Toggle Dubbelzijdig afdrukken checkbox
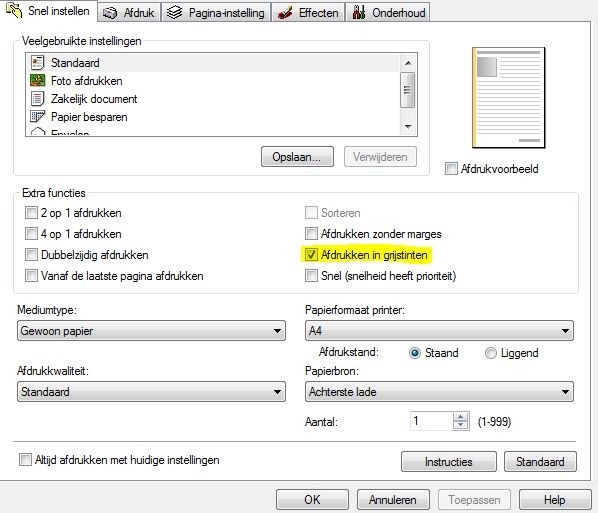The width and height of the screenshot is (598, 513). click(31, 254)
